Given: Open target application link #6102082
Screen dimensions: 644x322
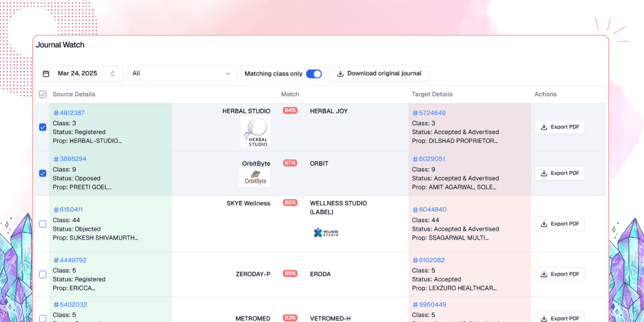Looking at the screenshot, I should pos(429,260).
